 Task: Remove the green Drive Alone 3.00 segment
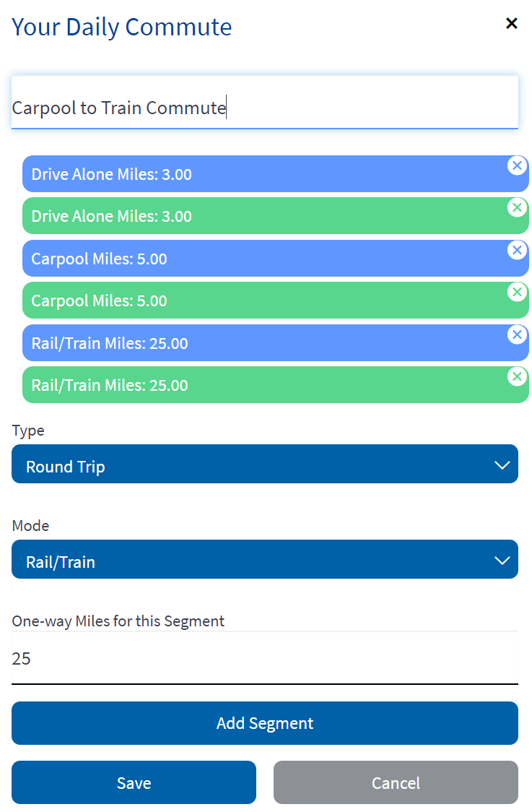(x=516, y=207)
